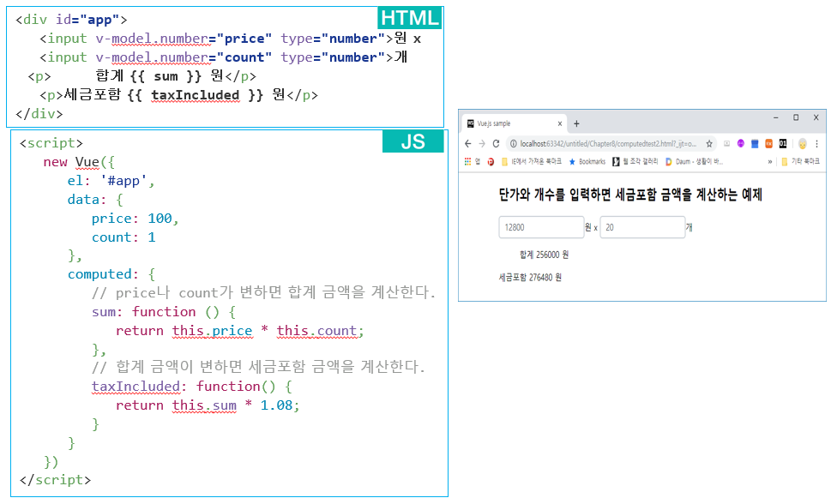Click the taxIncluded: function() line
Screen dimensions: 831x504
click(191, 387)
